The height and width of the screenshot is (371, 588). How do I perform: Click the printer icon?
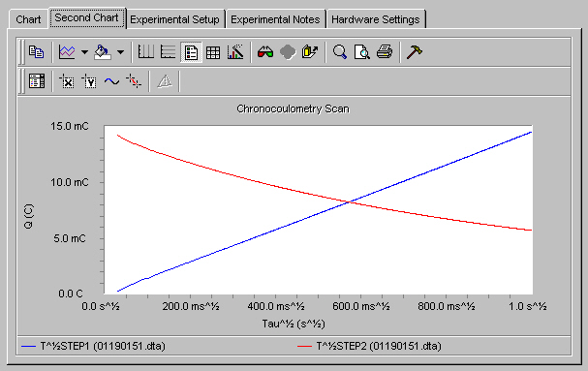[385, 51]
